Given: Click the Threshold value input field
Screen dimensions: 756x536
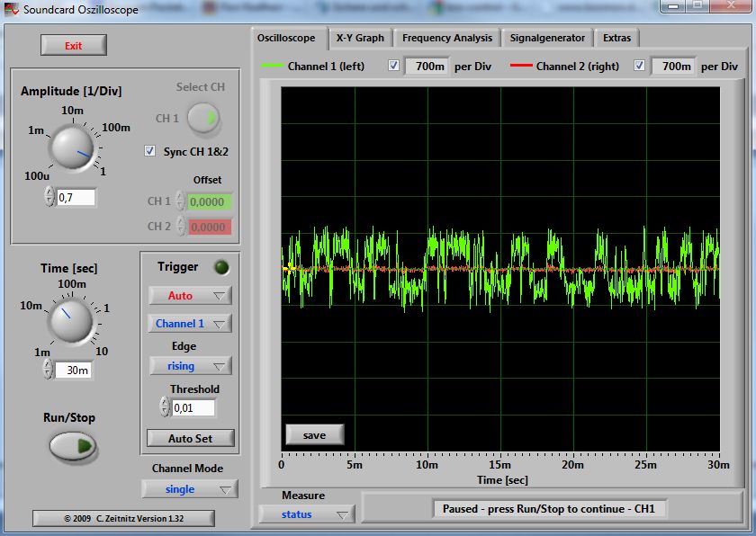Looking at the screenshot, I should tap(193, 407).
